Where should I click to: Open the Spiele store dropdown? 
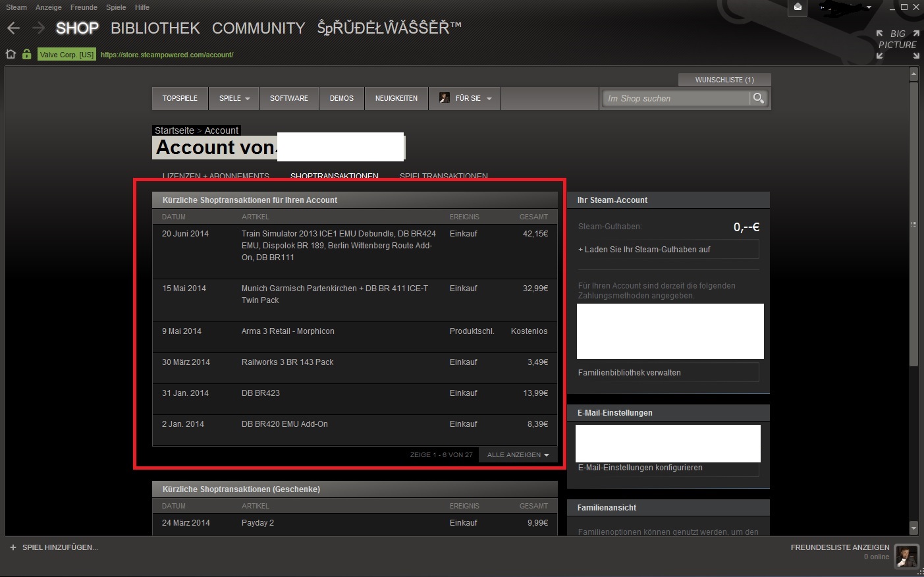pos(234,98)
